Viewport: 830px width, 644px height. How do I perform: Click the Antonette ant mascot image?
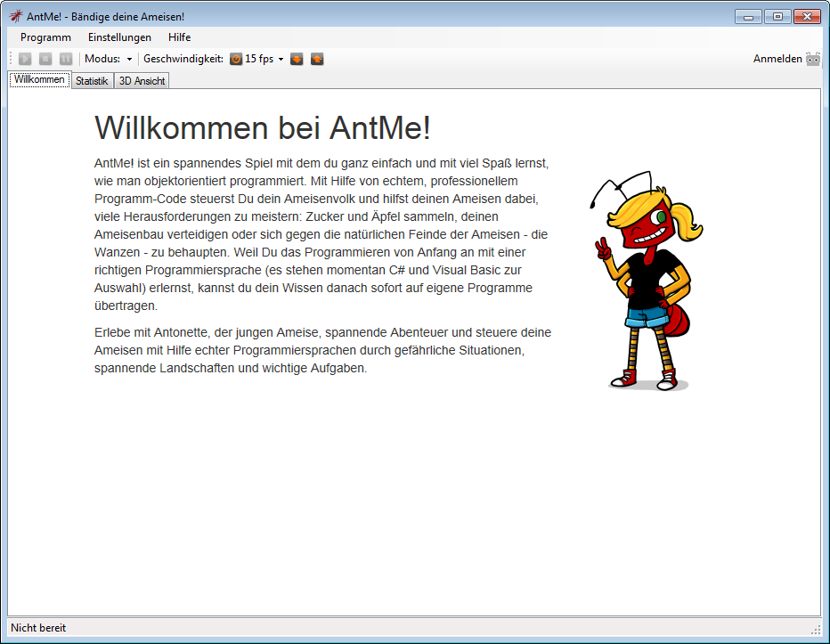pos(647,281)
